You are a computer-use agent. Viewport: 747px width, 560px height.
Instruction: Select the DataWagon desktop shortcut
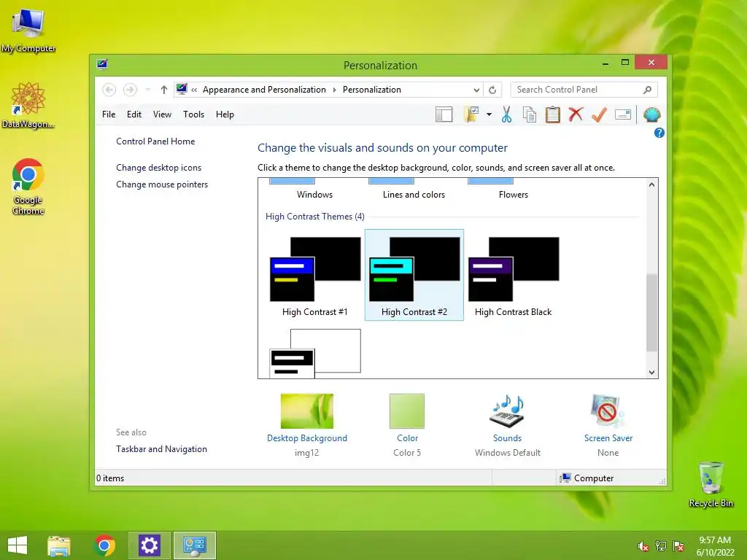click(28, 105)
